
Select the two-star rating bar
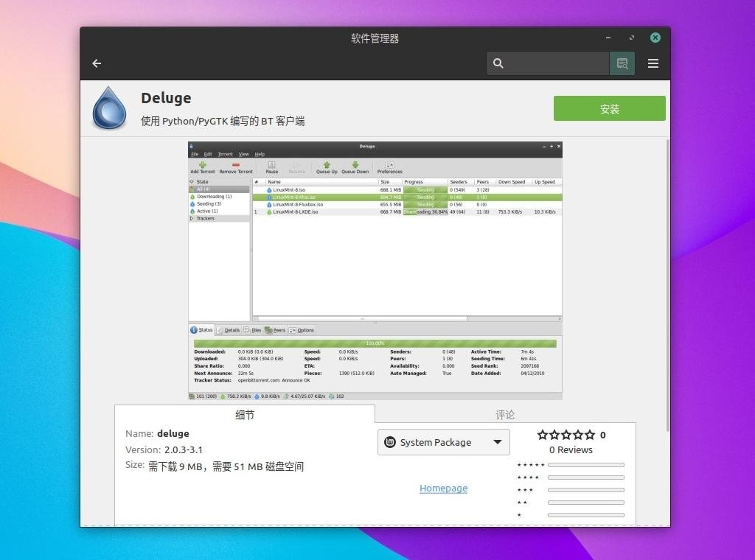pyautogui.click(x=586, y=503)
